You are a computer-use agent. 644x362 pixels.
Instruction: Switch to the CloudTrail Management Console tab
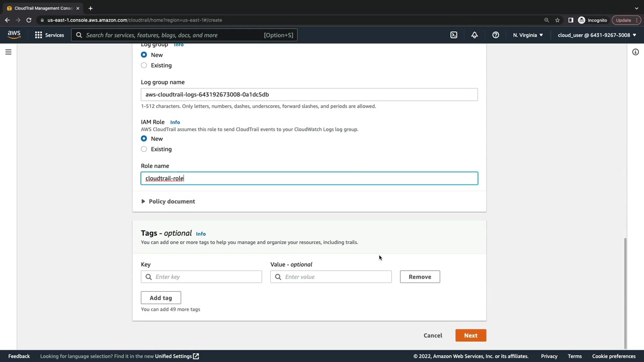pyautogui.click(x=43, y=8)
